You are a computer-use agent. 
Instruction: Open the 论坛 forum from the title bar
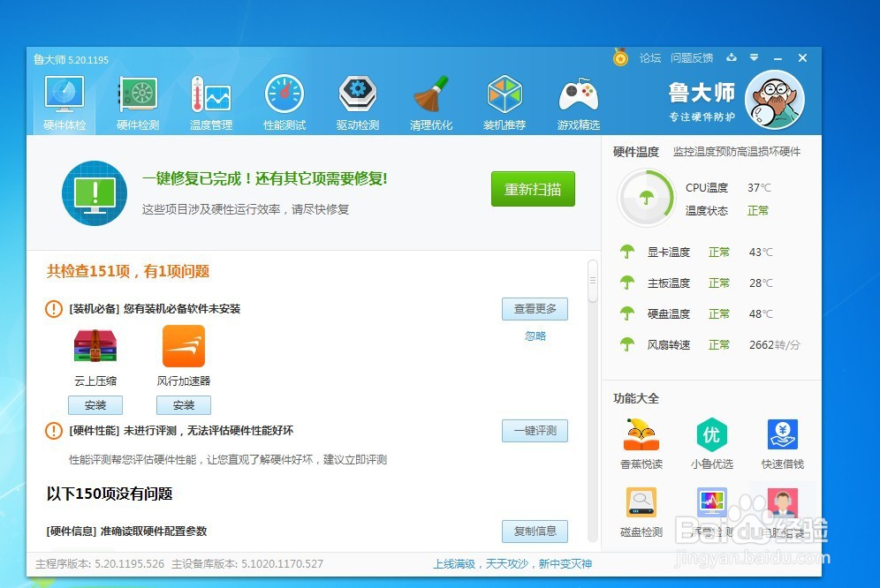tap(651, 58)
